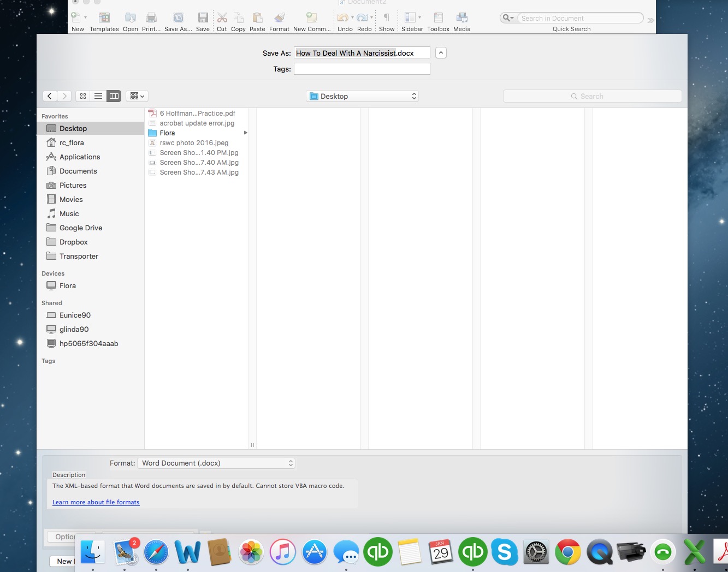Screen dimensions: 728x572
Task: Select Flora under Devices
Action: click(x=91, y=285)
